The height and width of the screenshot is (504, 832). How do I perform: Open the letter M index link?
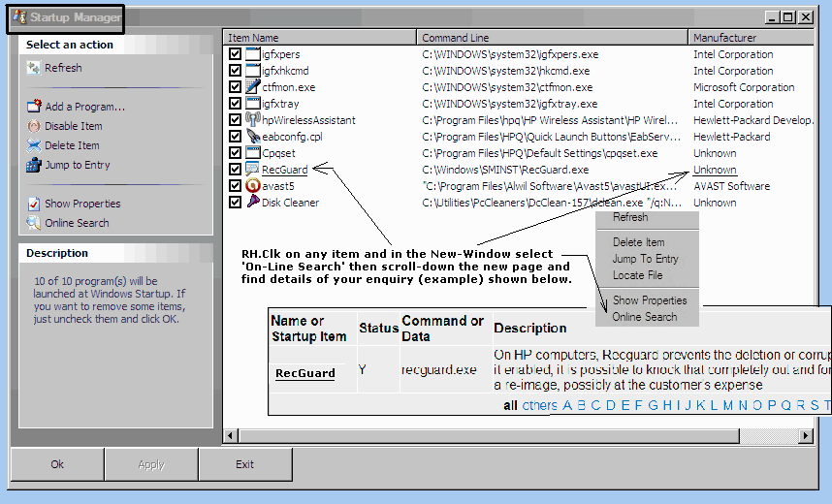(x=728, y=405)
